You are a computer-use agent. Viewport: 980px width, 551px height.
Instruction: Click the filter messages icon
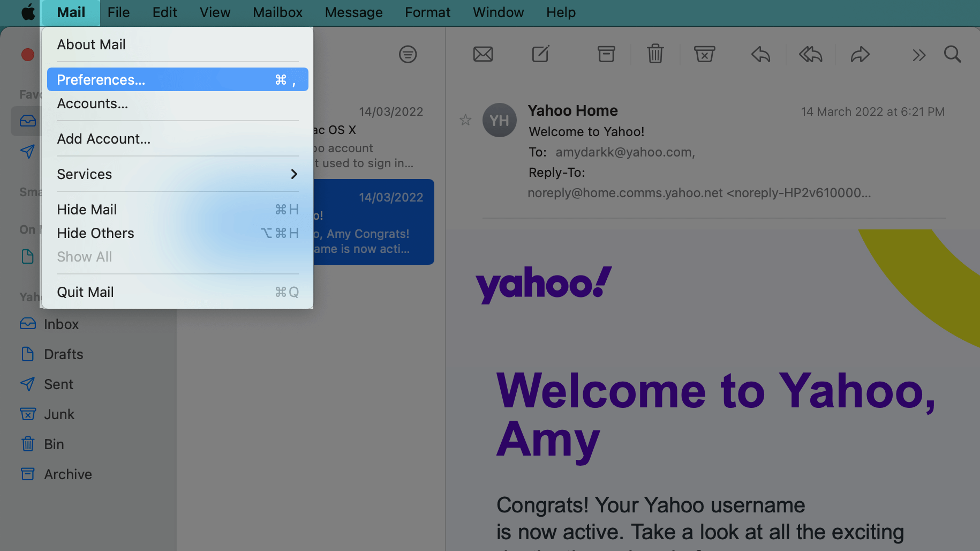point(408,54)
